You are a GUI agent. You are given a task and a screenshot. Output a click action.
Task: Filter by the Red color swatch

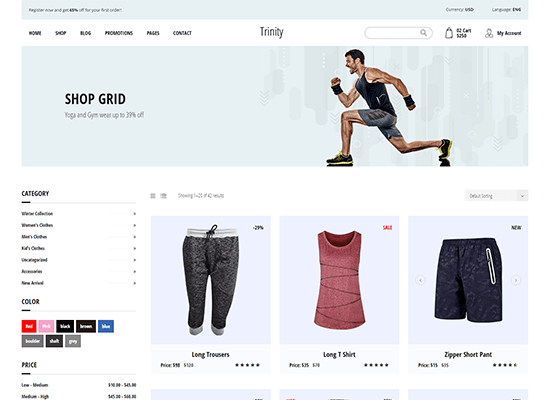(x=29, y=326)
